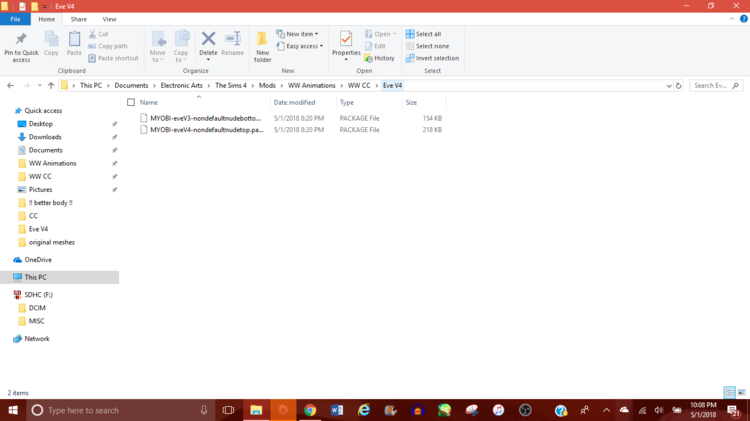
Task: Switch to the Home ribbon tab
Action: [x=46, y=19]
